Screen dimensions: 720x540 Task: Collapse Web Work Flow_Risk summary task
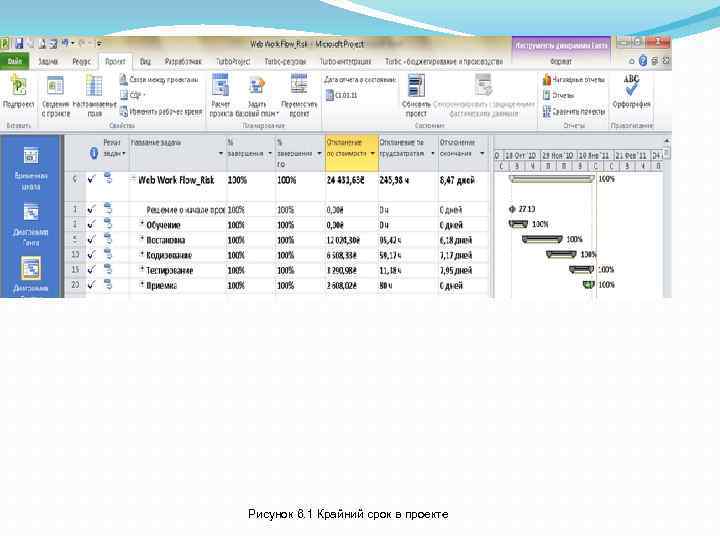pos(133,178)
